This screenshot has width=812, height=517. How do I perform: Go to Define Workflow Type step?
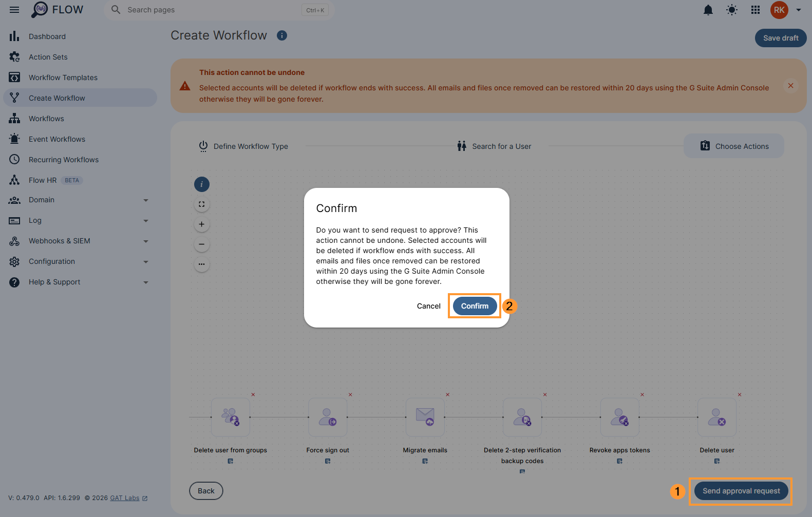[x=243, y=146]
